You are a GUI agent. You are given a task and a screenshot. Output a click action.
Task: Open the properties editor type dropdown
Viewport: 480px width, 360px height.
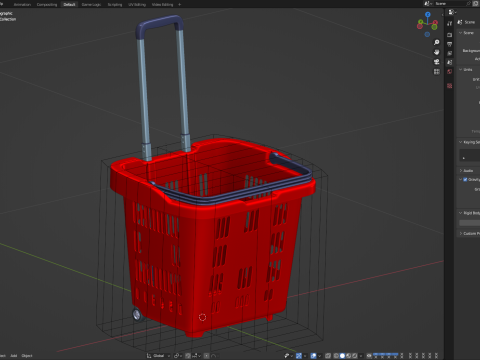pos(452,12)
